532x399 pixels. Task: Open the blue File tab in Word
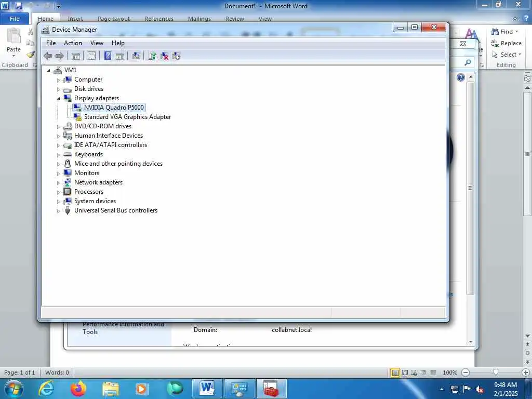point(15,19)
